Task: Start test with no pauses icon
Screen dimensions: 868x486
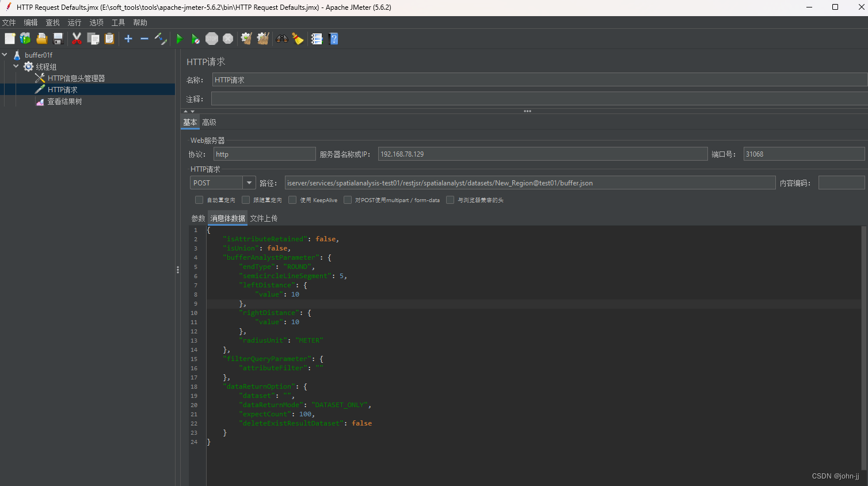Action: [x=196, y=39]
